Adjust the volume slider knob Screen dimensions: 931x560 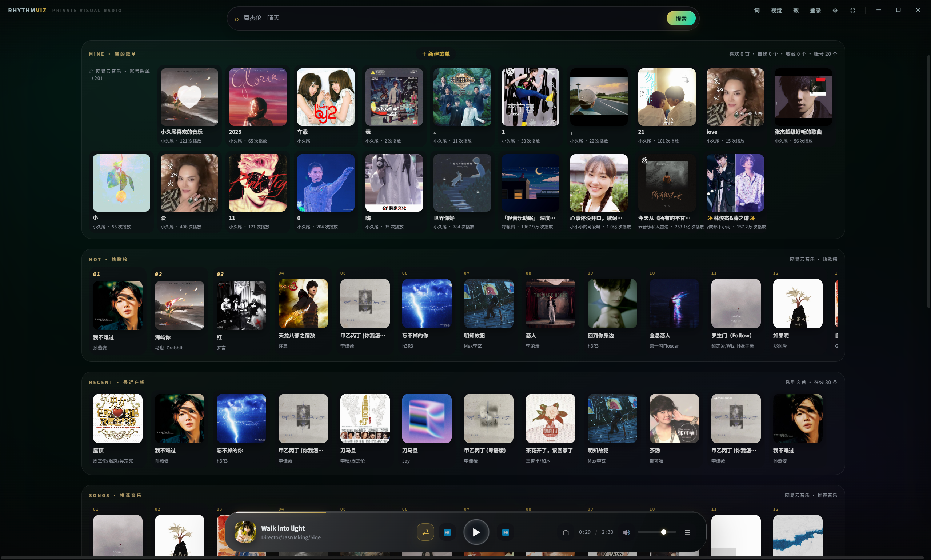[x=663, y=532]
